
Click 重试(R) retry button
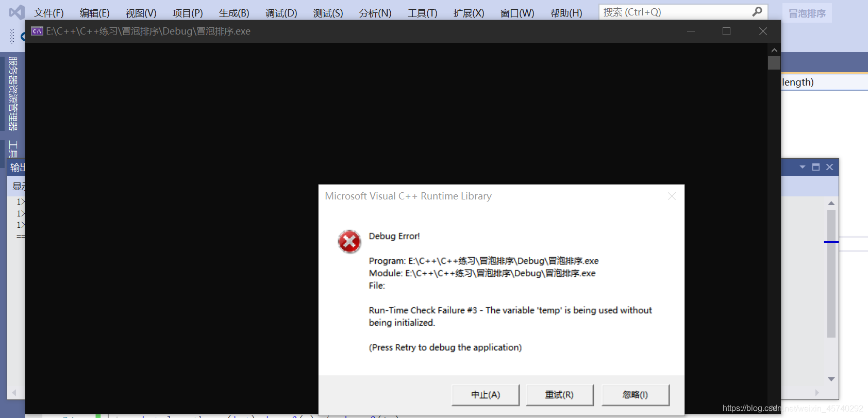click(559, 395)
